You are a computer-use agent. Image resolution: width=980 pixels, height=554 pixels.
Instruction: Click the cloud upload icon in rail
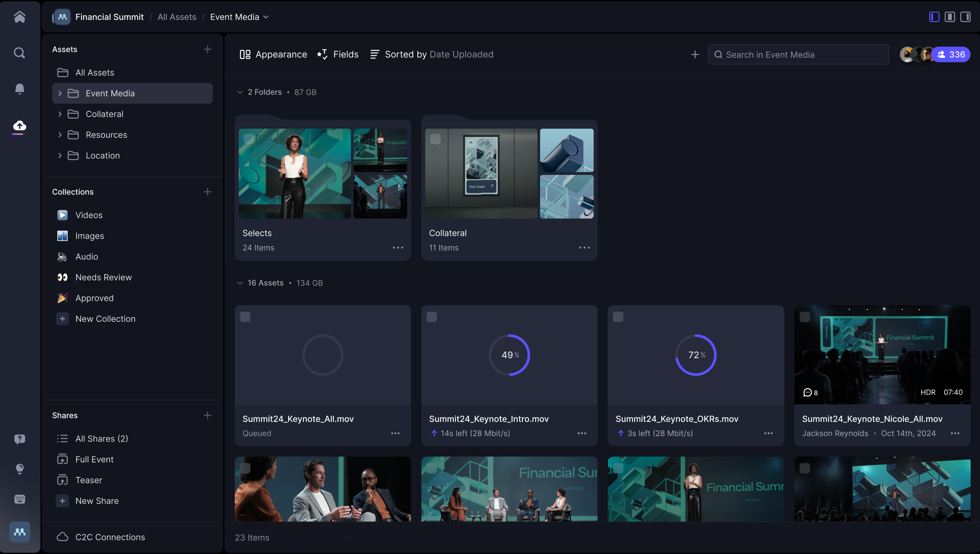coord(19,125)
